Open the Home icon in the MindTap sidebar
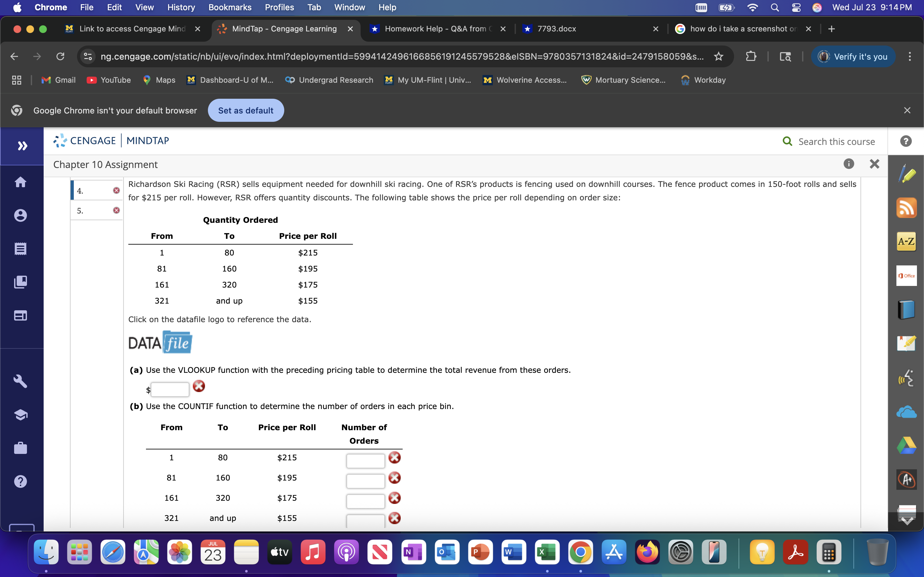This screenshot has height=577, width=924. tap(21, 182)
